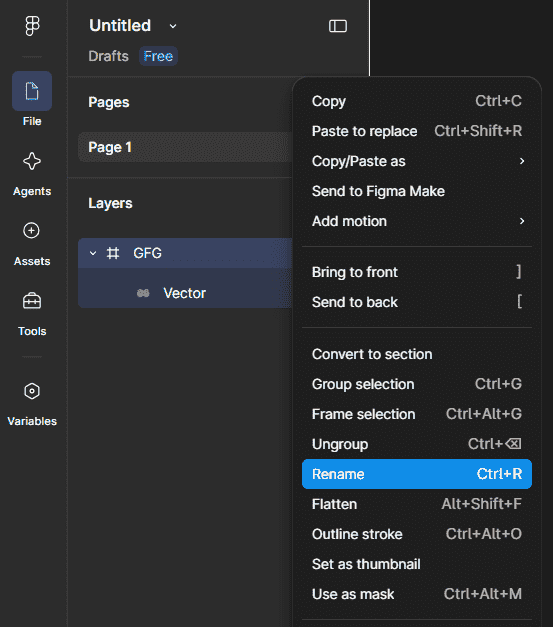Choose Group selection

coord(417,384)
